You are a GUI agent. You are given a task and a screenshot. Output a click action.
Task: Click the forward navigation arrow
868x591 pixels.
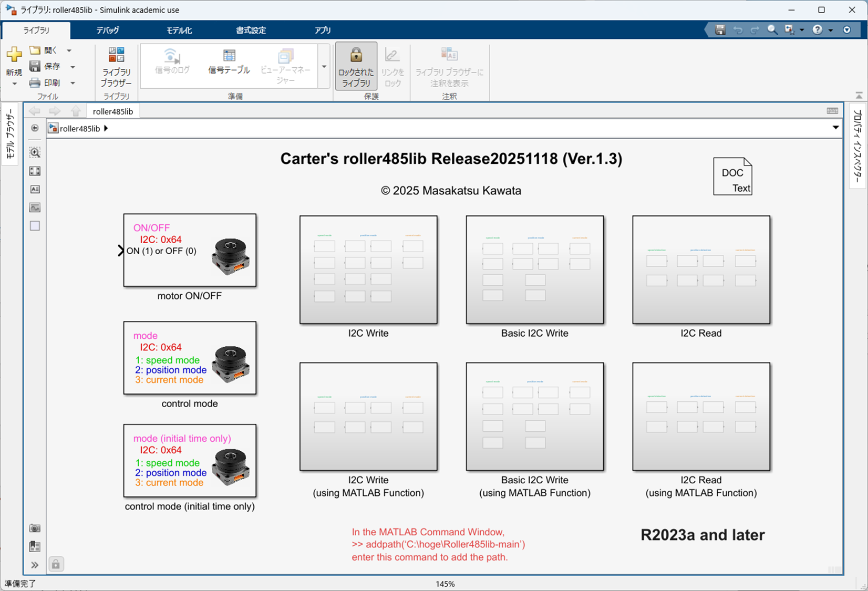tap(55, 111)
